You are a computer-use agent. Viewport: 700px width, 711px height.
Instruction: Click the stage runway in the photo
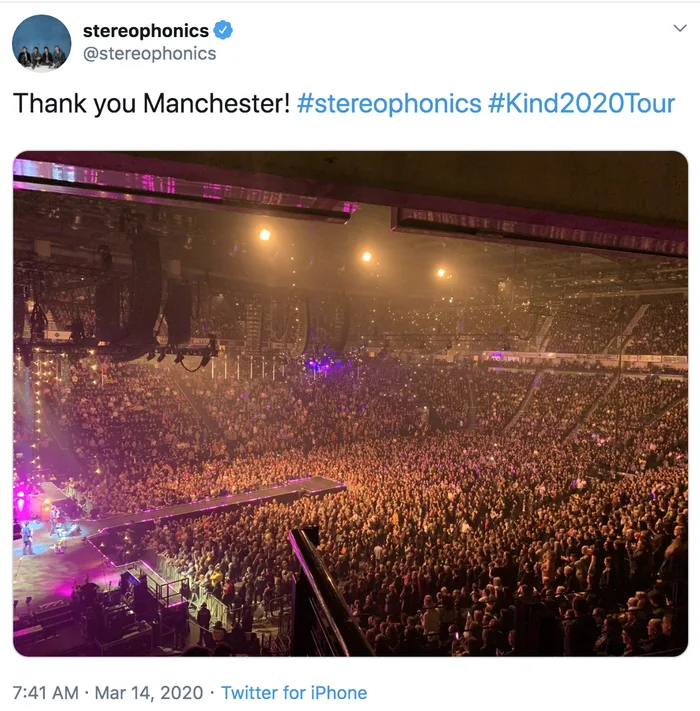(218, 503)
